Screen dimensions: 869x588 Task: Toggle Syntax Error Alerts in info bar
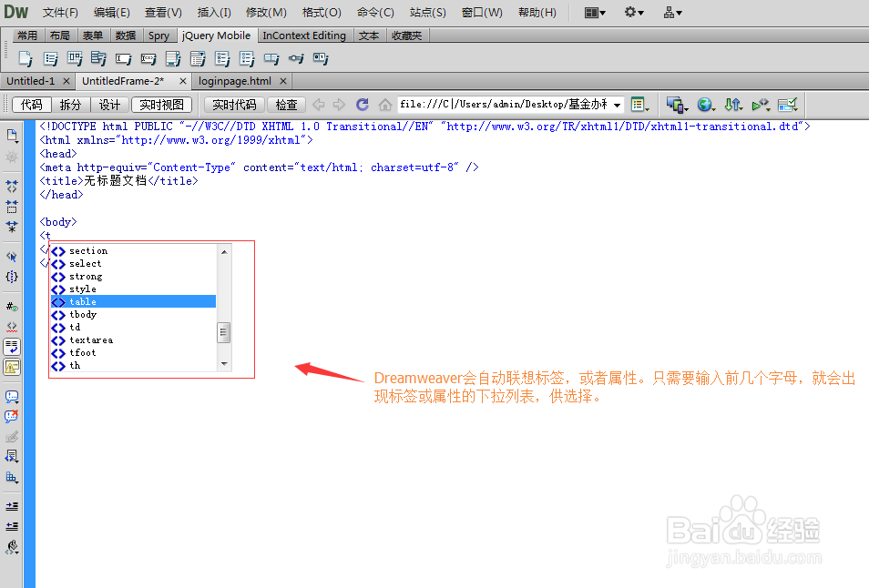click(x=12, y=367)
